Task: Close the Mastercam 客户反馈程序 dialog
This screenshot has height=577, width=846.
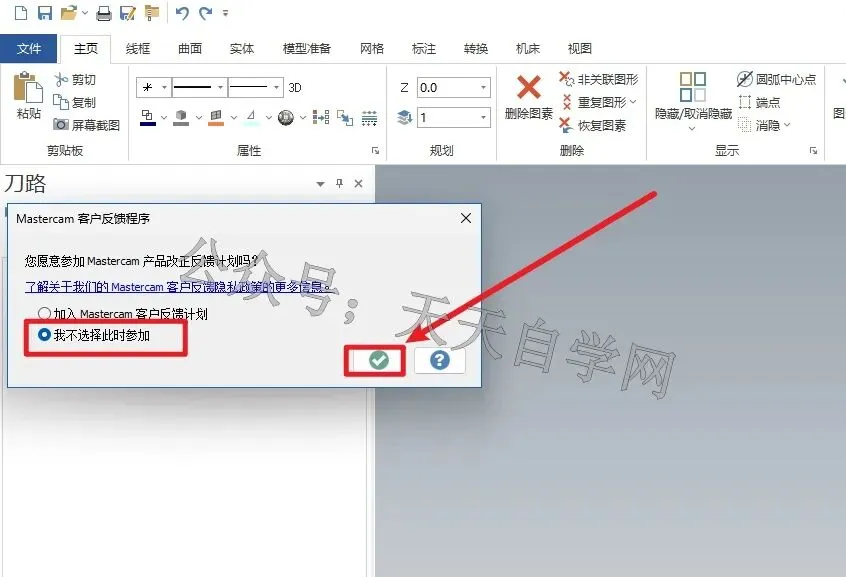Action: [466, 218]
